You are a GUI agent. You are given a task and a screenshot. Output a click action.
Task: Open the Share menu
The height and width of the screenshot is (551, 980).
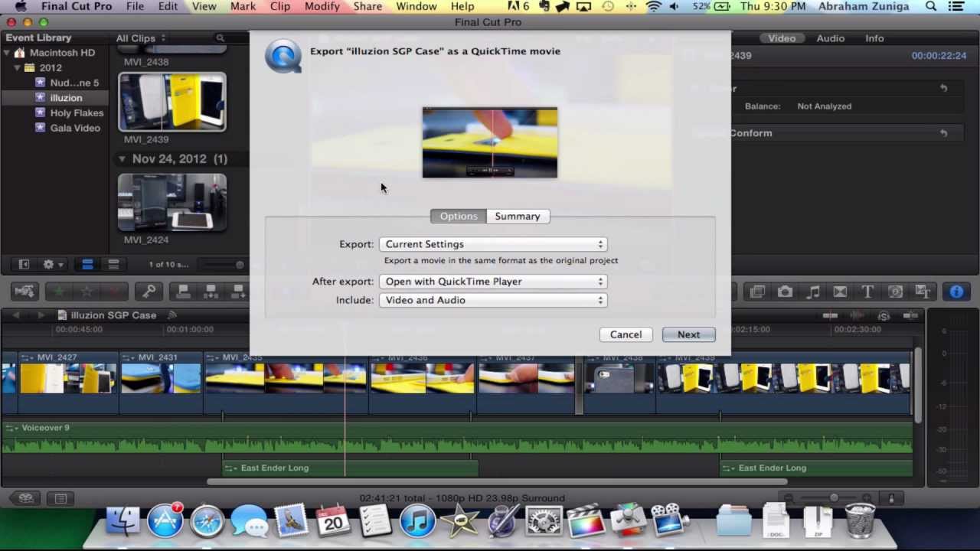coord(367,6)
